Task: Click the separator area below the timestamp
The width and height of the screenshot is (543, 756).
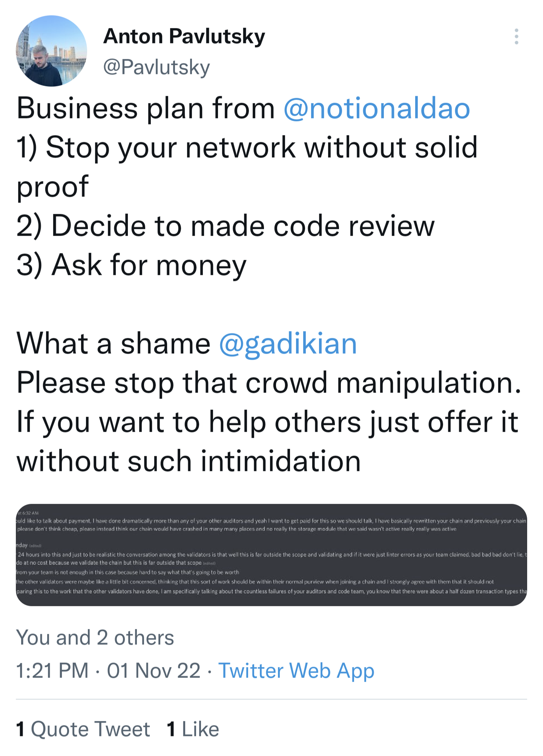Action: click(x=271, y=698)
